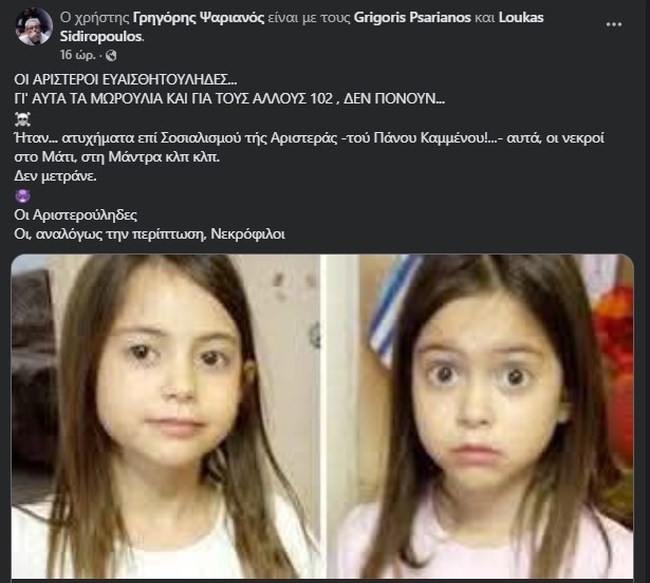The height and width of the screenshot is (583, 650).
Task: Click the word "Νεκρόφιλοι" in the post
Action: point(248,234)
